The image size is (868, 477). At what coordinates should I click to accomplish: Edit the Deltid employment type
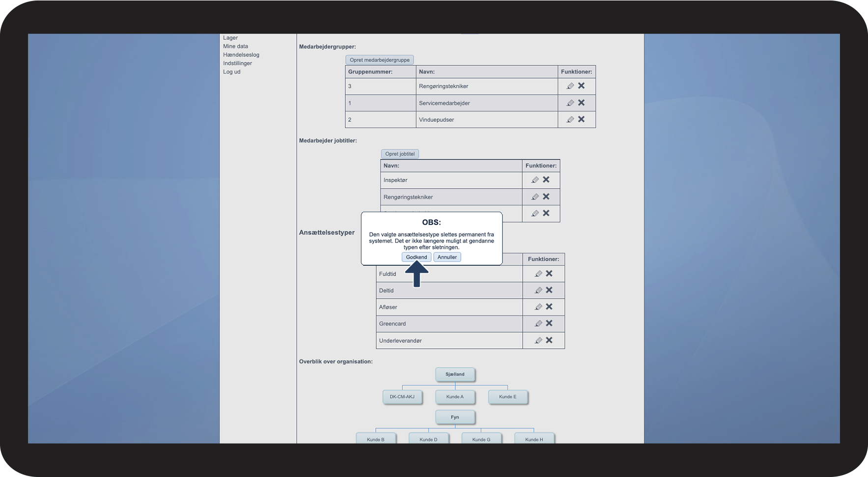[x=538, y=290]
